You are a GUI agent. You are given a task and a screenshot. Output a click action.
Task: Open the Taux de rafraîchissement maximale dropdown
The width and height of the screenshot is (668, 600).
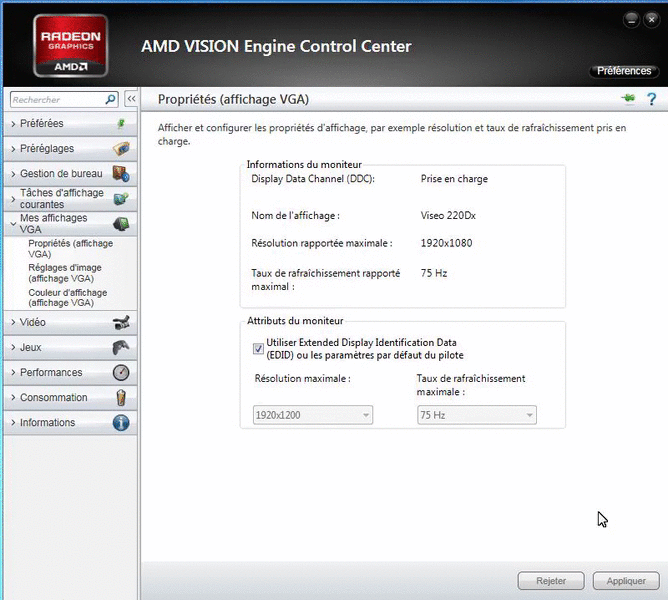(x=477, y=415)
